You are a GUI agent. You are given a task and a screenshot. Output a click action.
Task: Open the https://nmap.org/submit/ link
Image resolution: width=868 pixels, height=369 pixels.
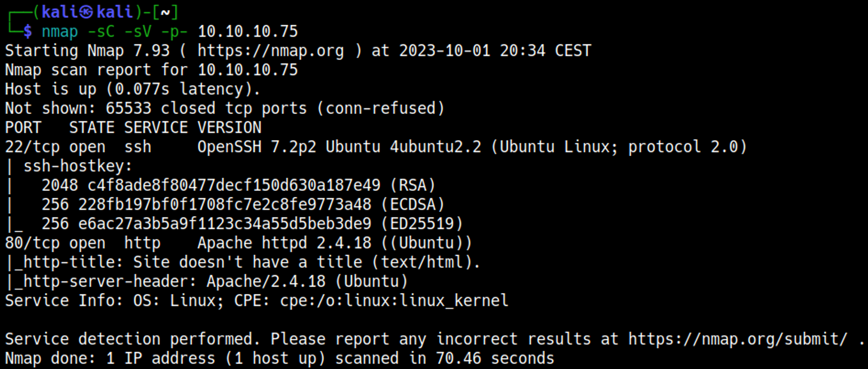(x=737, y=339)
